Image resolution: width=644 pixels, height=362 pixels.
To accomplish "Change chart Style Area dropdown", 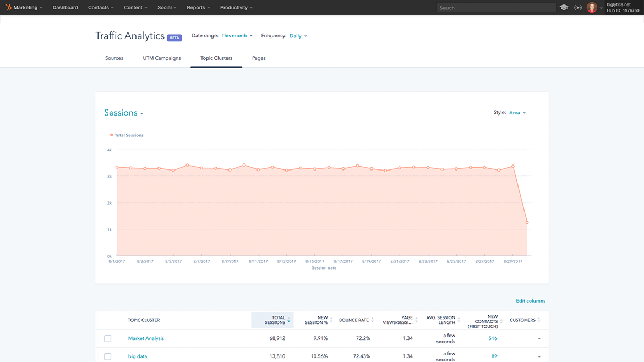I will 517,113.
